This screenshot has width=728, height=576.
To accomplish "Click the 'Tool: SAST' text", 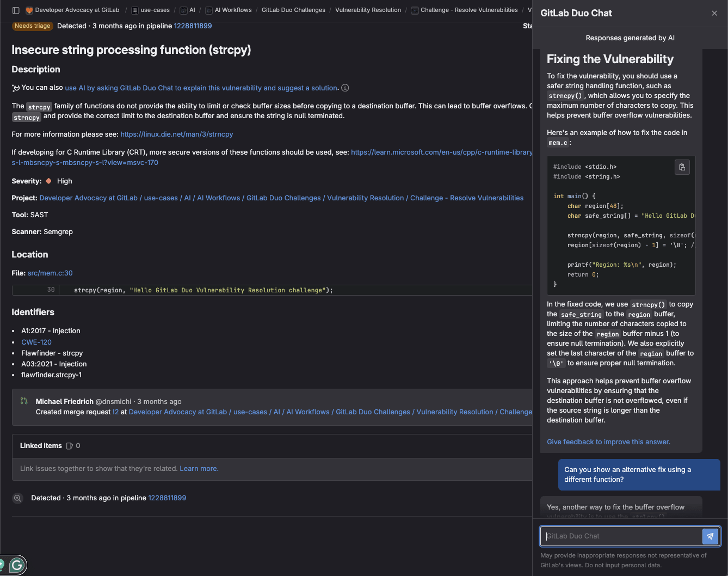I will pyautogui.click(x=30, y=215).
